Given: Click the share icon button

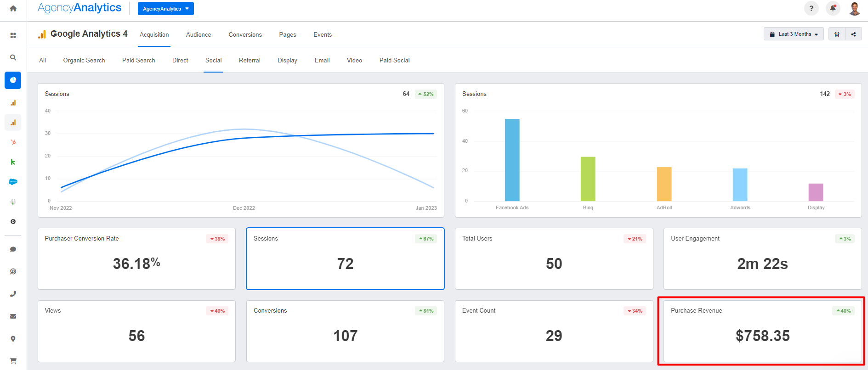Looking at the screenshot, I should (853, 34).
